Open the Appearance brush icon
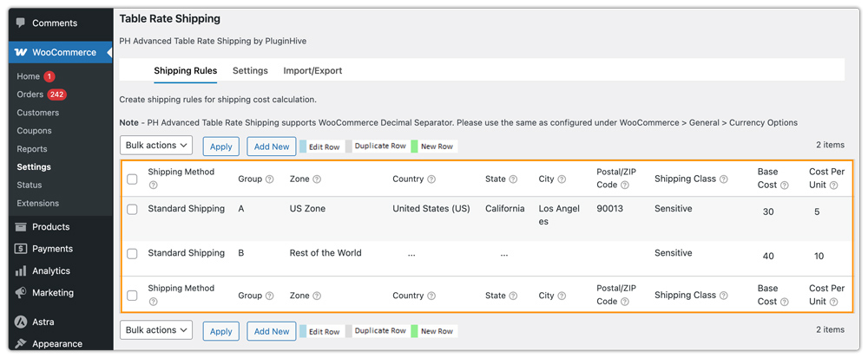Viewport: 868px width, 358px height. click(x=21, y=343)
